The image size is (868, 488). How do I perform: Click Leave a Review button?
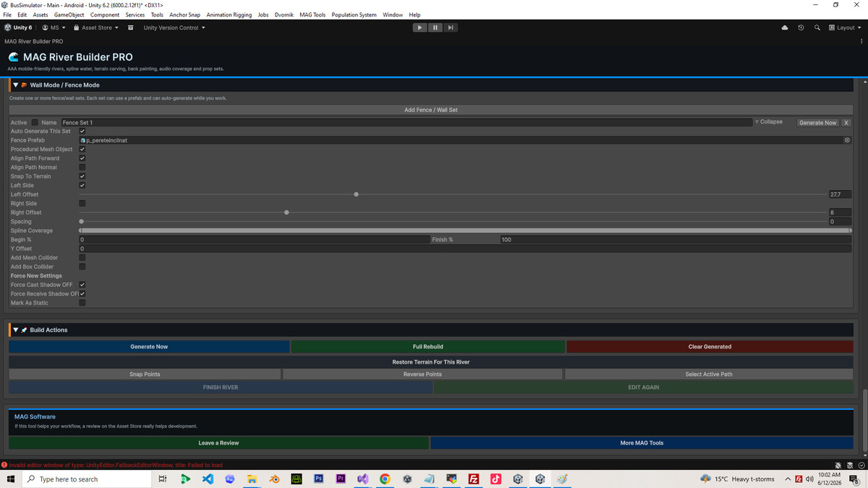[218, 443]
